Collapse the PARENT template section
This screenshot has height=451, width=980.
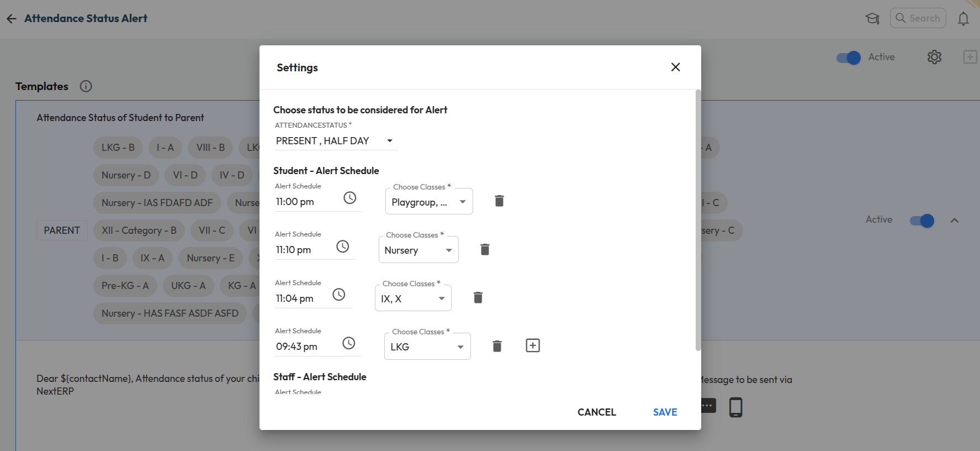955,221
